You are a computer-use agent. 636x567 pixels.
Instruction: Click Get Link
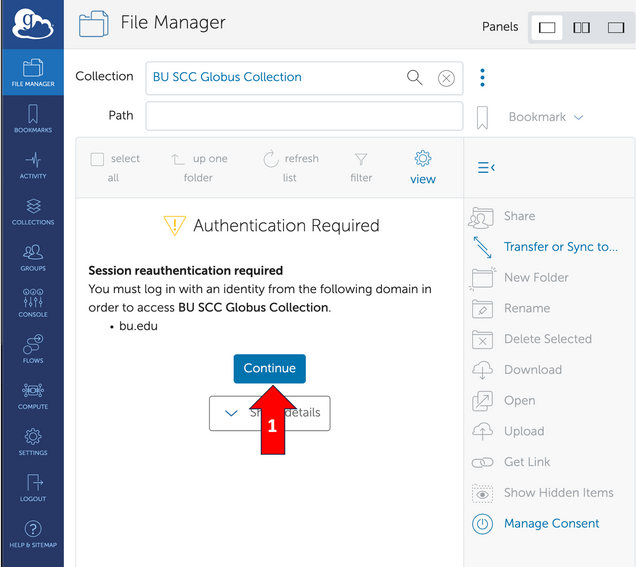[511, 462]
